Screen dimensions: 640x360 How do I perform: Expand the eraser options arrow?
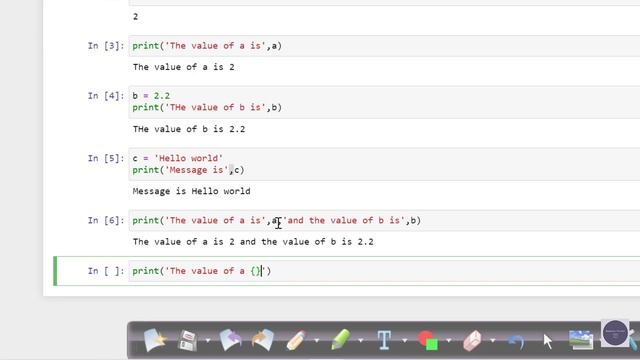(x=493, y=340)
